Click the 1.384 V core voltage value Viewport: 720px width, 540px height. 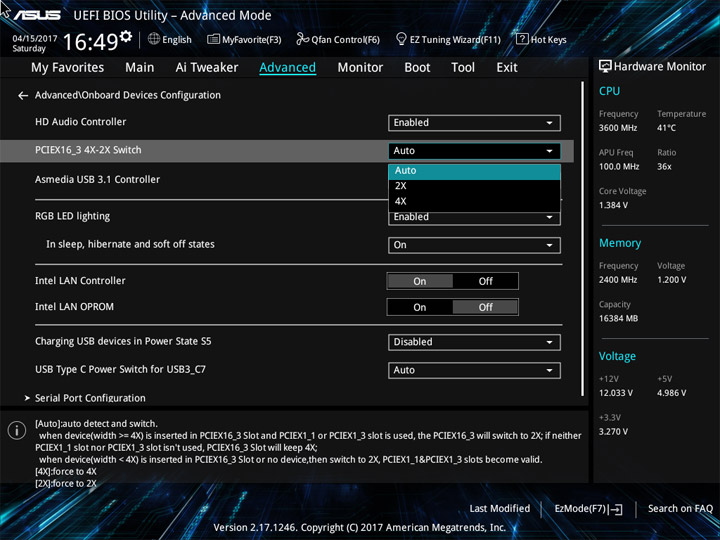click(613, 205)
